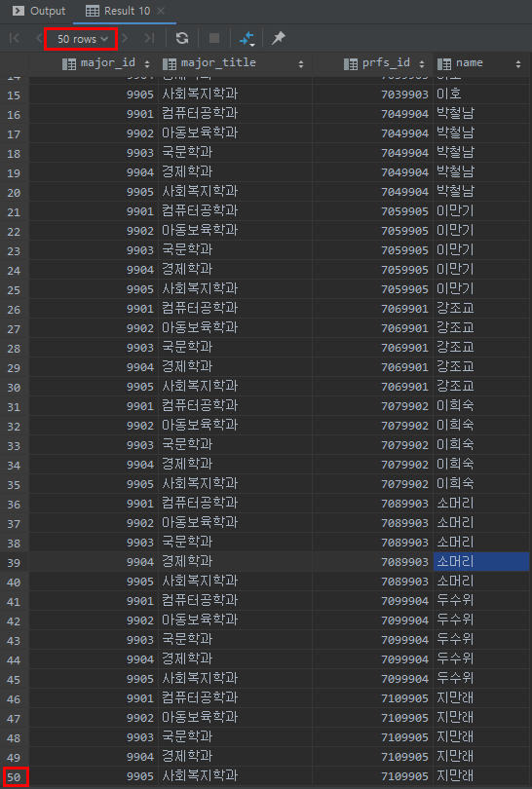Select row number 15
Image resolution: width=532 pixels, height=789 pixels.
14,95
